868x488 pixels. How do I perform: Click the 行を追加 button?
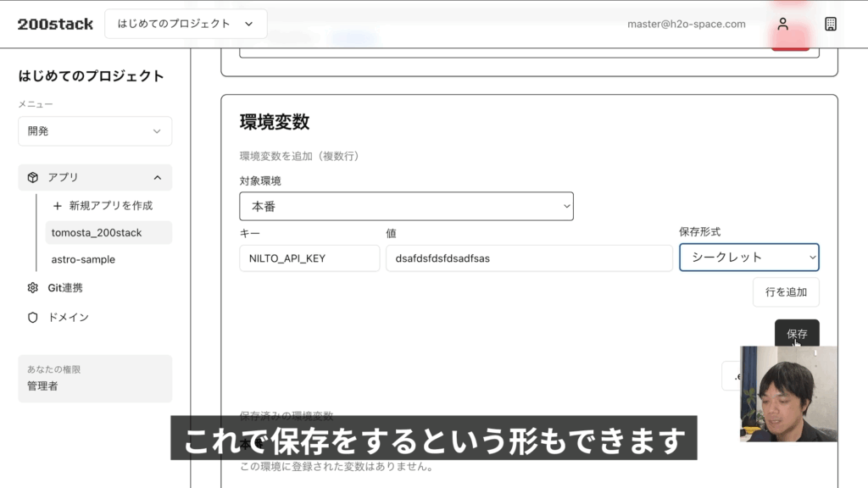point(786,292)
